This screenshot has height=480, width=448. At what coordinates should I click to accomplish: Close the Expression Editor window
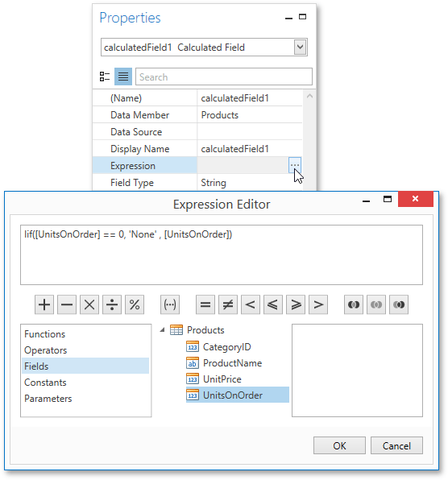[416, 199]
